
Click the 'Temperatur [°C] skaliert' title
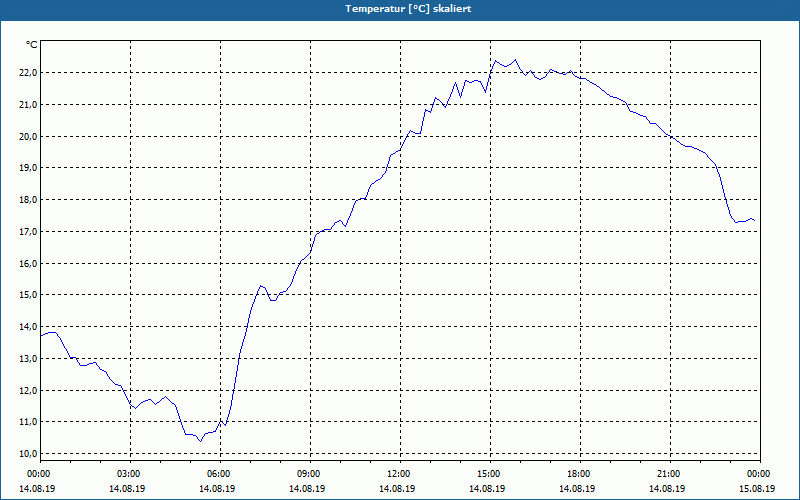pyautogui.click(x=408, y=9)
